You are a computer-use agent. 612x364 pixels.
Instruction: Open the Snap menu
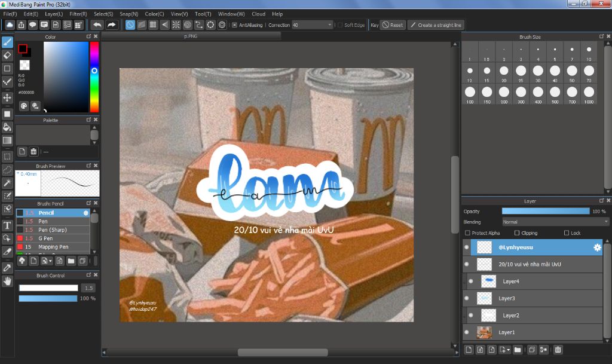tap(129, 14)
